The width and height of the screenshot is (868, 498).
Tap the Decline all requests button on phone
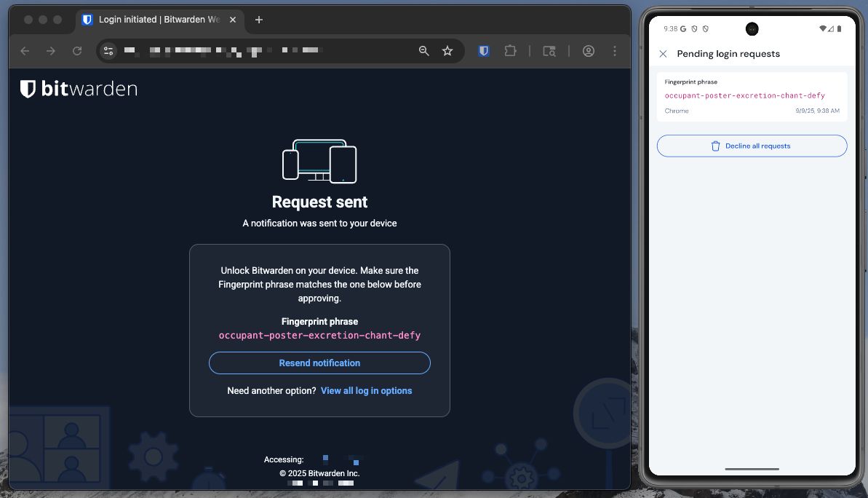pos(752,146)
